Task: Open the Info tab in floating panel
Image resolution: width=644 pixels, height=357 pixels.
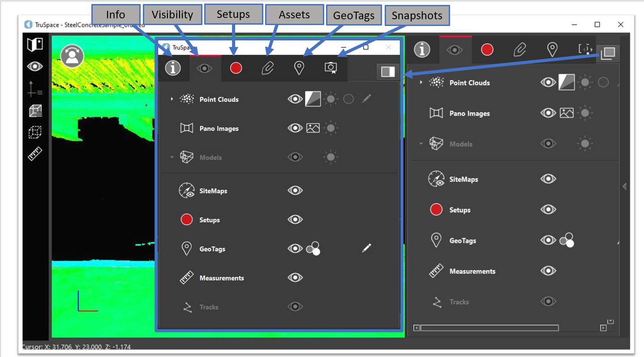Action: (x=173, y=68)
